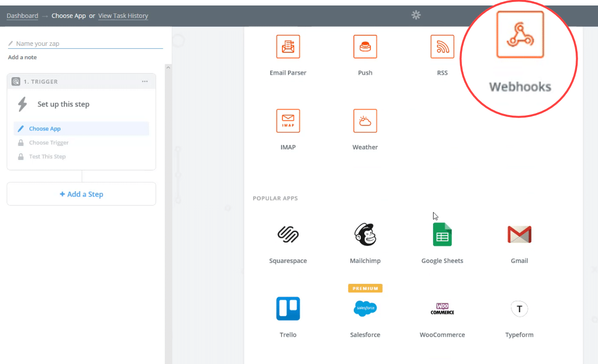
Task: Click Choose App breadcrumb text in header
Action: (69, 15)
